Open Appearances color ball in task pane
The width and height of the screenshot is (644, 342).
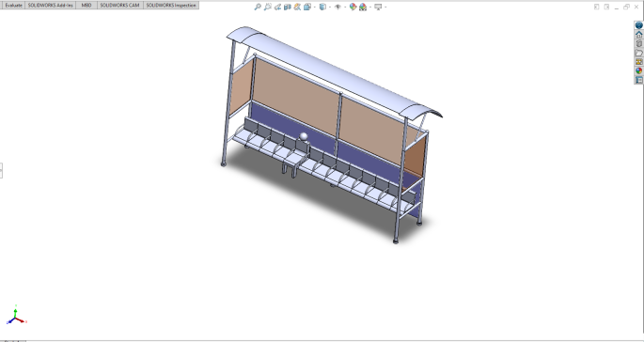tap(638, 70)
